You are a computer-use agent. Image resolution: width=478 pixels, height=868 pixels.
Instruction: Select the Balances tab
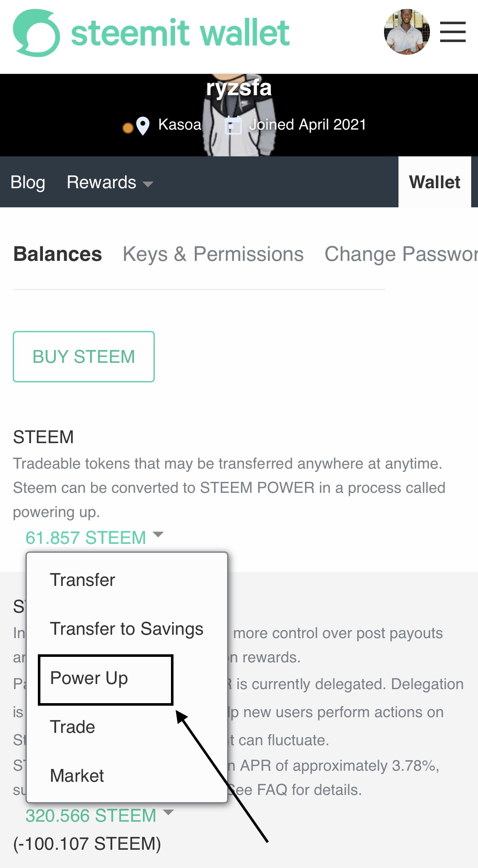57,254
